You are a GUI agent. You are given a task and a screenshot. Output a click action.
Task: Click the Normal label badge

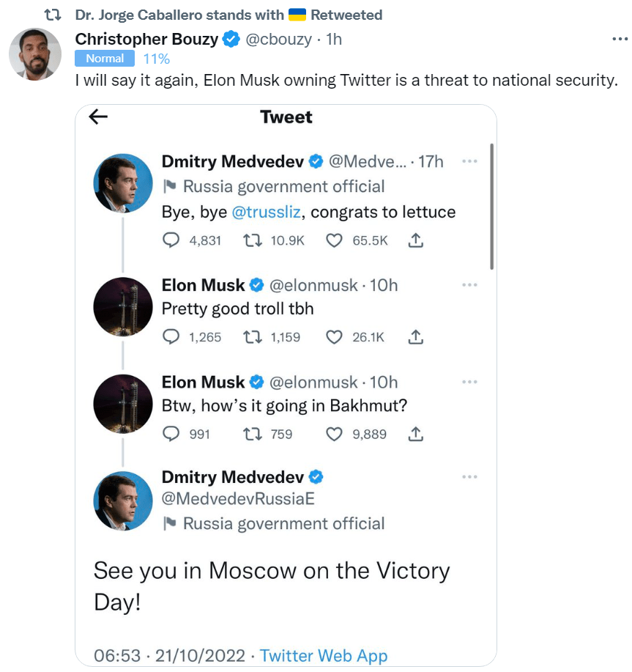(105, 59)
